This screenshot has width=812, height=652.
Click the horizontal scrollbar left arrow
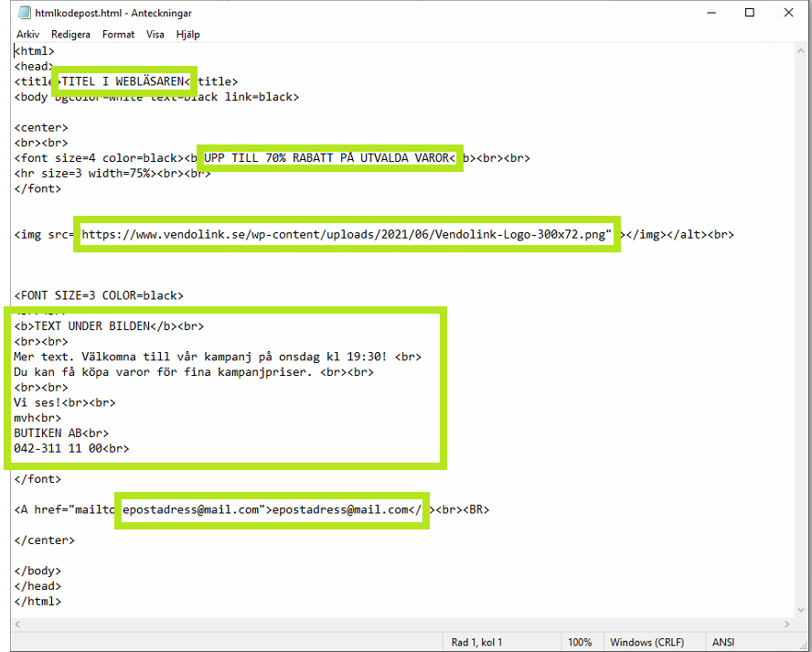[19, 623]
